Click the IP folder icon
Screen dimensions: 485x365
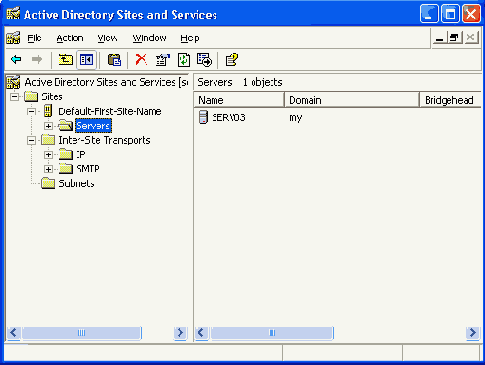66,154
